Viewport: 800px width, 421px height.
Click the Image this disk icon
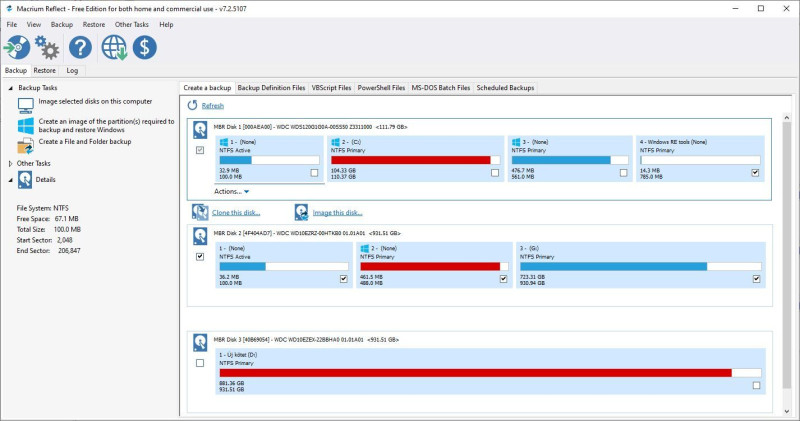(302, 212)
